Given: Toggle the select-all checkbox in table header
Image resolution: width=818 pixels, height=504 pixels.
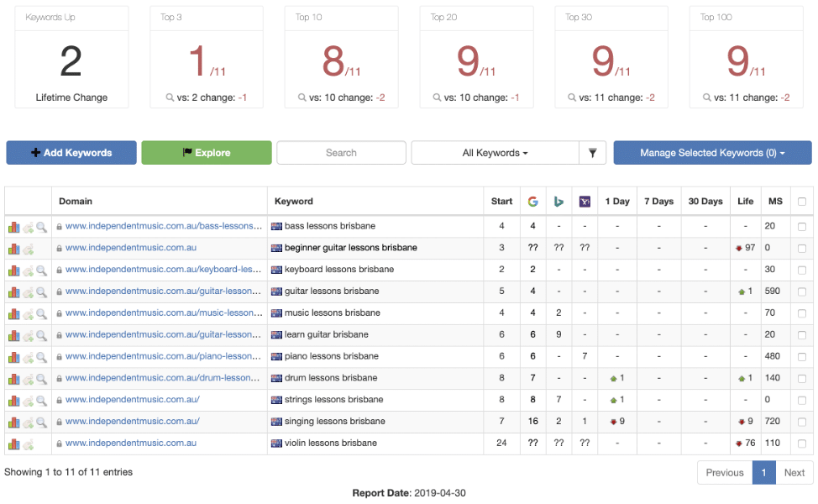Looking at the screenshot, I should pyautogui.click(x=802, y=202).
